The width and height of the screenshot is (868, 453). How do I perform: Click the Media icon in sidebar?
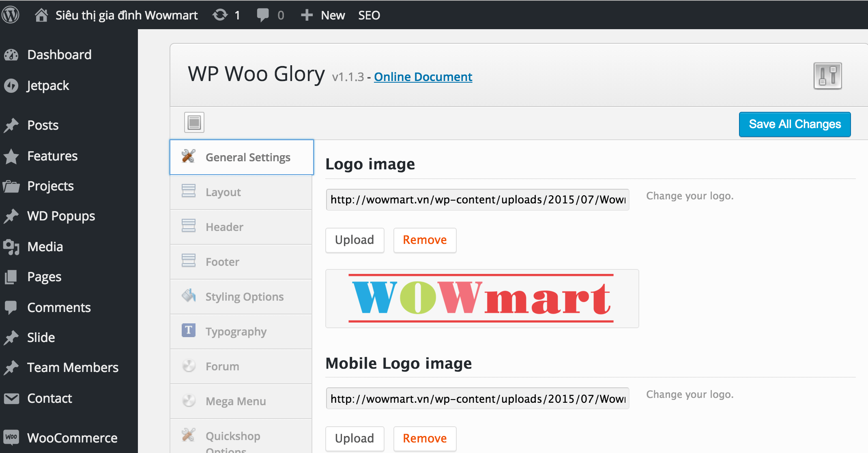[11, 247]
